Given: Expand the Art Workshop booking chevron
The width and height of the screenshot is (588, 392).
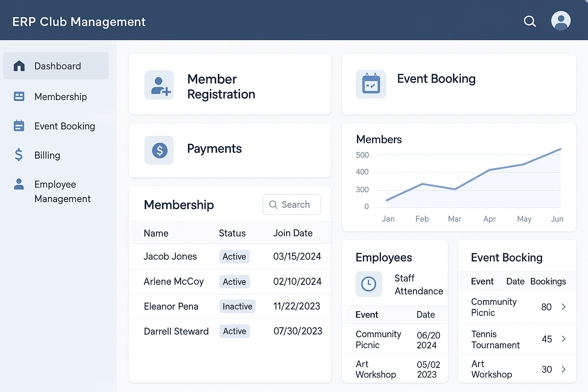Looking at the screenshot, I should tap(563, 369).
